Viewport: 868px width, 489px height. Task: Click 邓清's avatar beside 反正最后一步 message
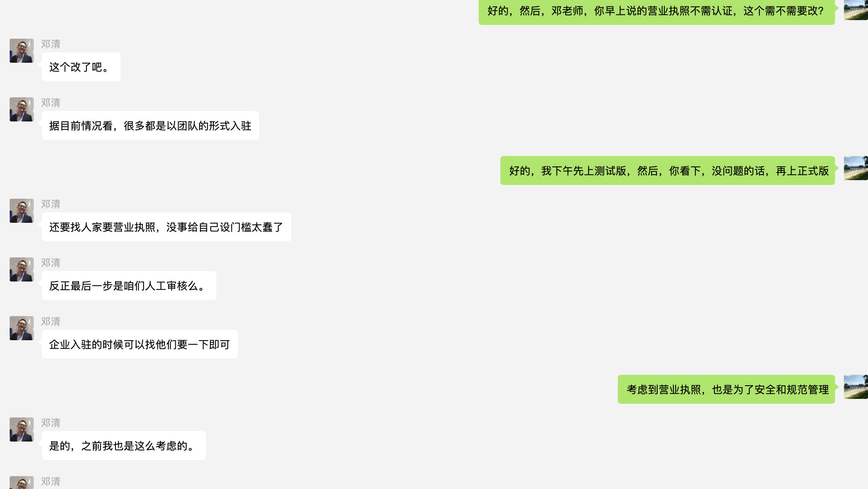tap(22, 269)
